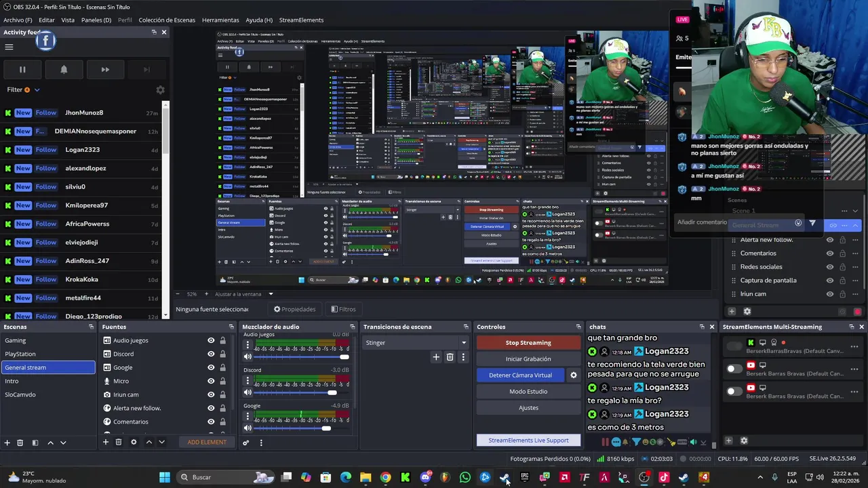The width and height of the screenshot is (868, 488).
Task: Move scene down in Escenas list
Action: click(x=63, y=443)
